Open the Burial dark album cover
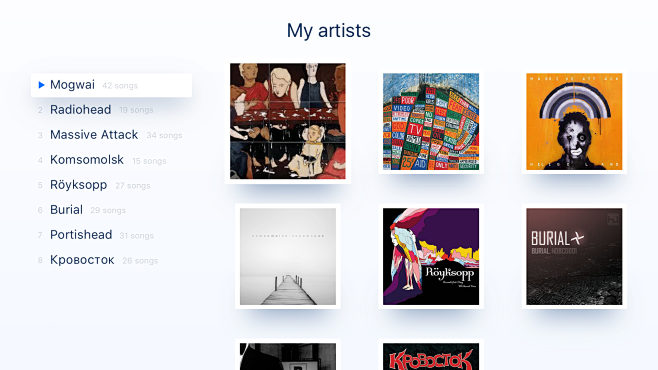Viewport: 658px width, 370px height. pyautogui.click(x=574, y=256)
